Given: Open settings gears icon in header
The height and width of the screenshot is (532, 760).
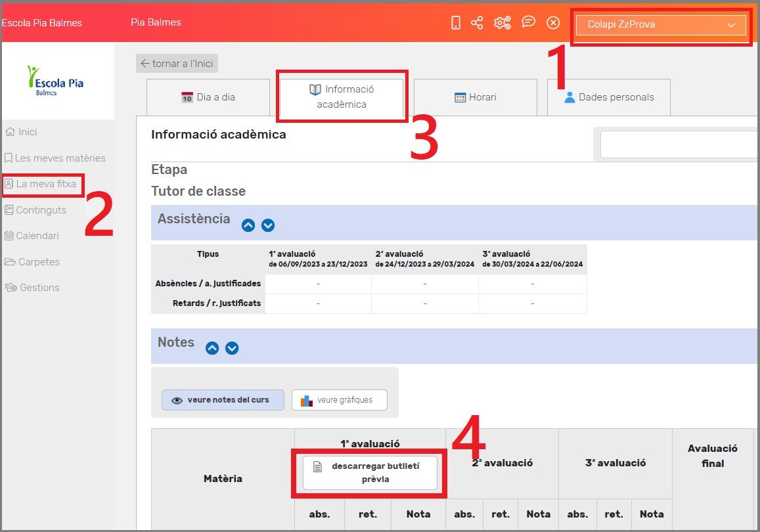Looking at the screenshot, I should [502, 23].
